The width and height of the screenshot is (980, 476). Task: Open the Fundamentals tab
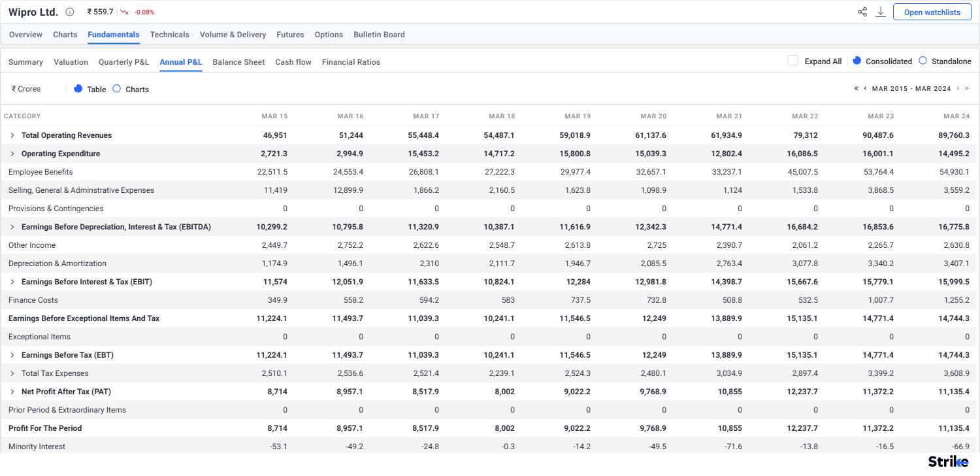[114, 35]
